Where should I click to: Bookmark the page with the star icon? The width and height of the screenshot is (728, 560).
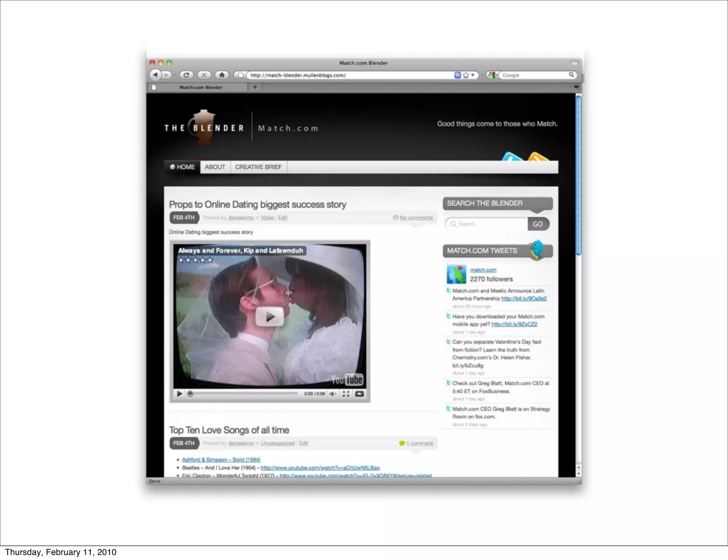pyautogui.click(x=466, y=75)
